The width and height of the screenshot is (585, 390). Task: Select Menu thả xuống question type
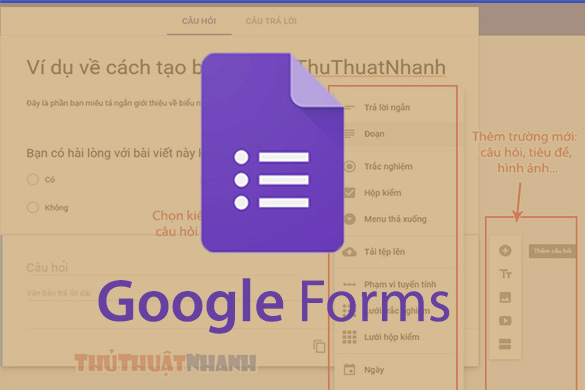395,219
